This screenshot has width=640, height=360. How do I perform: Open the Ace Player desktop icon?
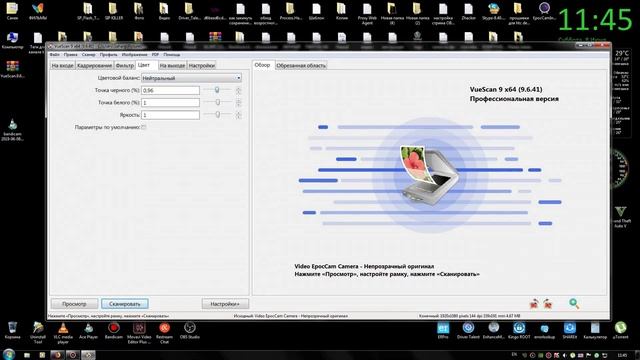[x=88, y=330]
